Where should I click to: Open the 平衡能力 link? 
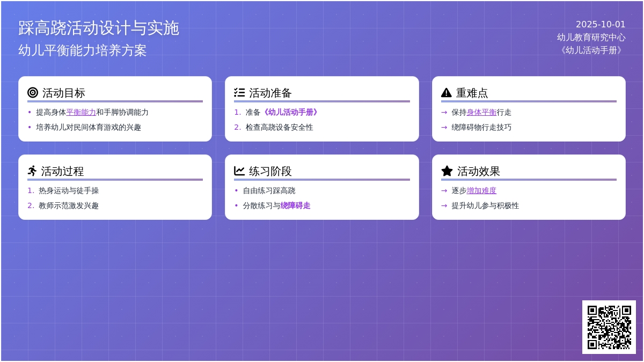[81, 113]
